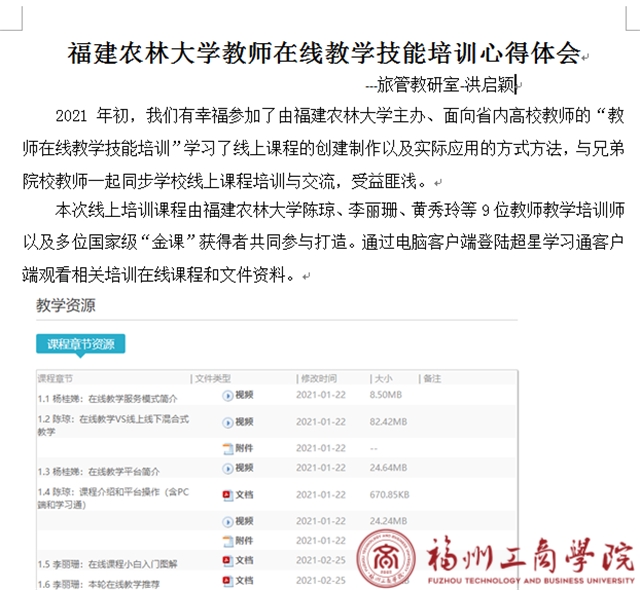Click the 修改时间 column header
Screen dimensions: 640x590
pyautogui.click(x=319, y=379)
